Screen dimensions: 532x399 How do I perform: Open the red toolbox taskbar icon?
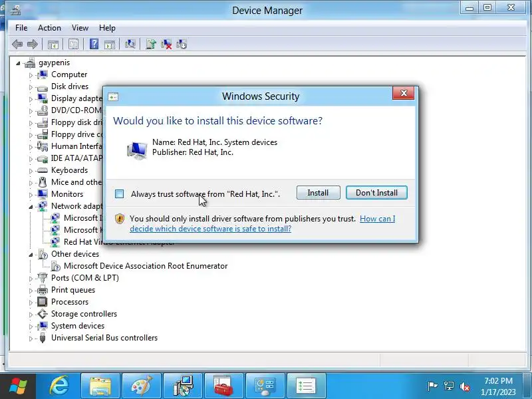tap(224, 386)
